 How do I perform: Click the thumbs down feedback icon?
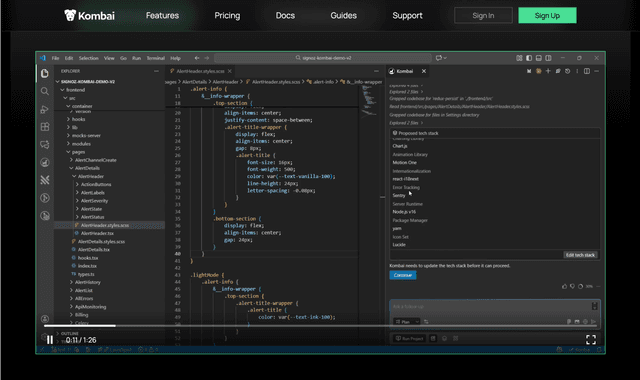572,287
